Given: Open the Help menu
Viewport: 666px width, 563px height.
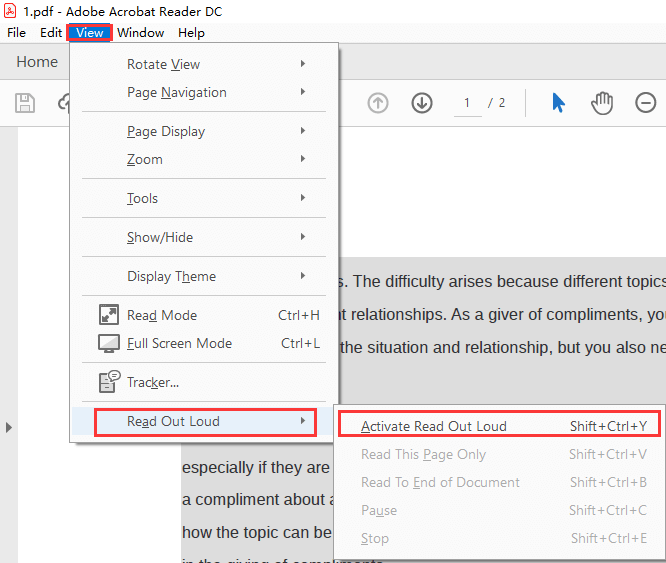Looking at the screenshot, I should [x=191, y=32].
